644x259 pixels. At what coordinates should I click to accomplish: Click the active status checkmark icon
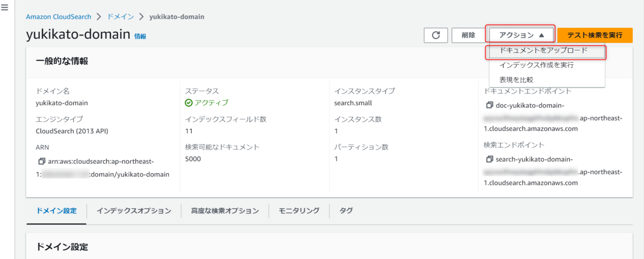pos(188,103)
